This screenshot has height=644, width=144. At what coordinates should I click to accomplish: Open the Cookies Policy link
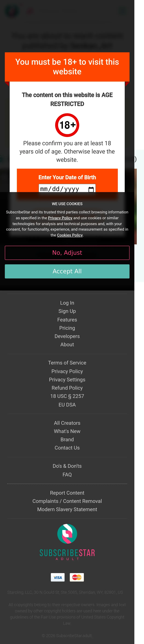pyautogui.click(x=70, y=235)
